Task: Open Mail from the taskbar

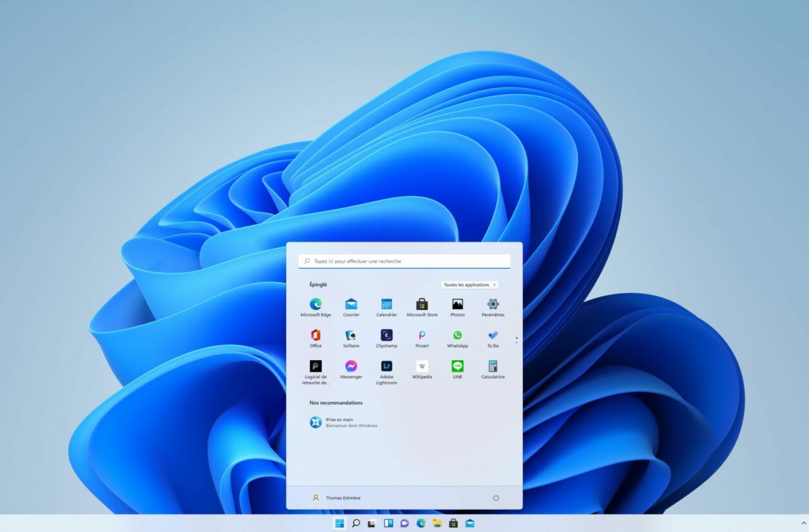Action: pos(470,523)
